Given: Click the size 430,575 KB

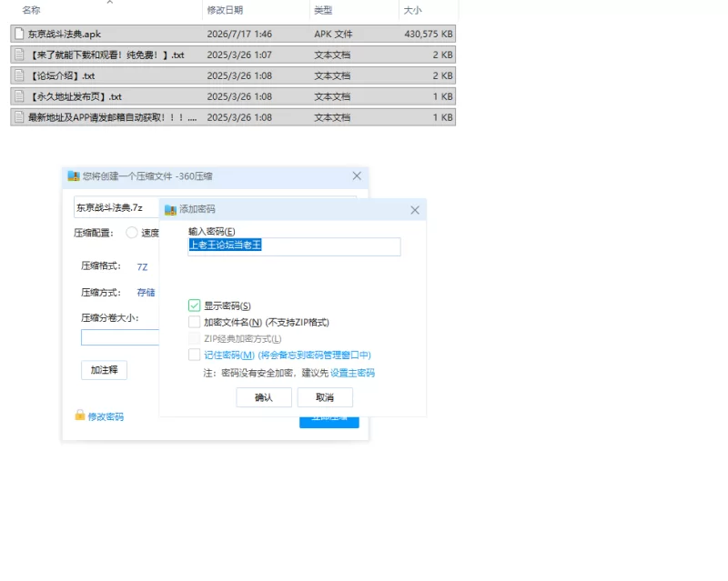Looking at the screenshot, I should [x=429, y=34].
